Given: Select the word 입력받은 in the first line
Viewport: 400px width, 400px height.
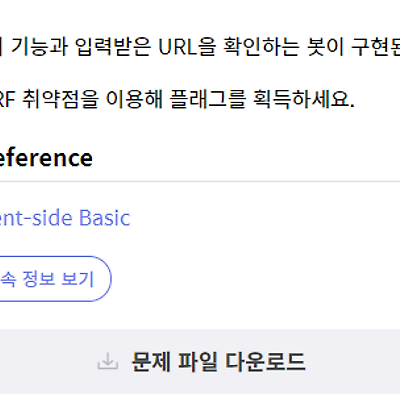Looking at the screenshot, I should [113, 47].
